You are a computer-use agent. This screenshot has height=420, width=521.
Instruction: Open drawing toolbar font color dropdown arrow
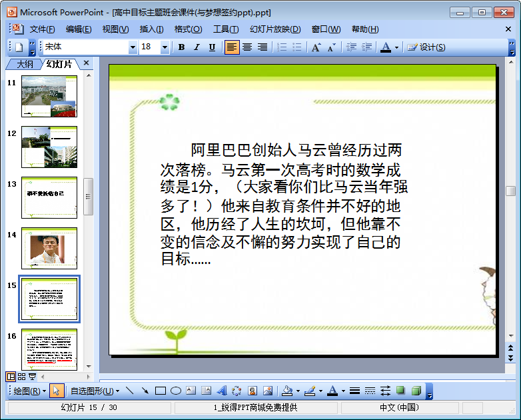point(343,391)
